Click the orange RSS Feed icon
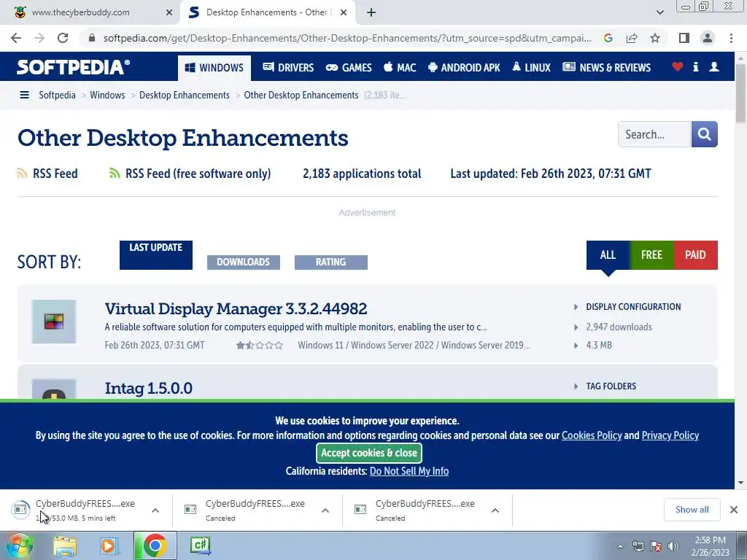This screenshot has height=560, width=747. tap(22, 174)
